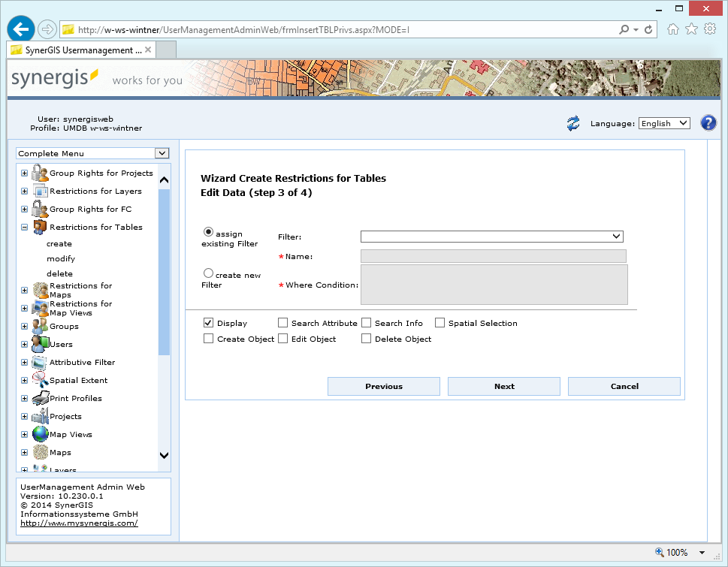Select the SynerGIS Usermanagement browser tab
Viewport: 728px width, 567px height.
pyautogui.click(x=83, y=50)
